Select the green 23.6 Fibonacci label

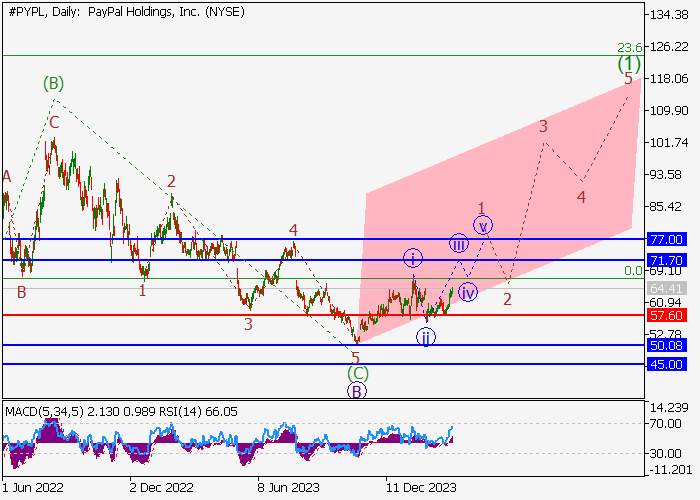click(x=630, y=47)
